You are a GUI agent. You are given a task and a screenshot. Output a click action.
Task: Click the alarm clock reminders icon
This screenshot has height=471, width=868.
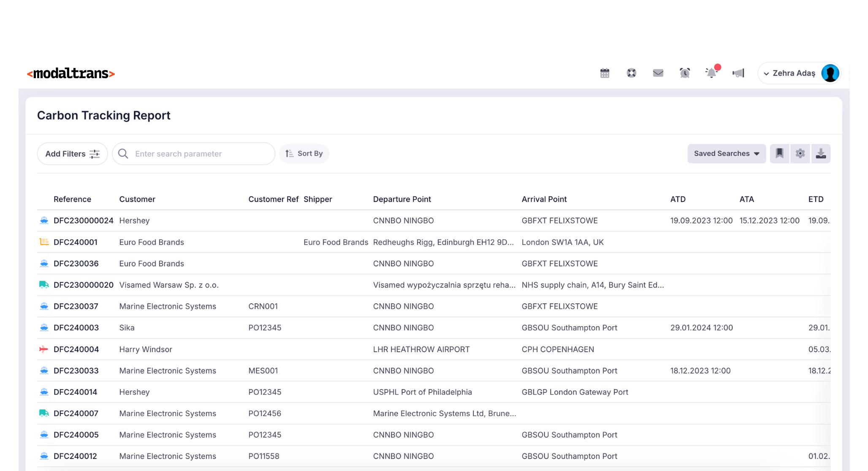685,73
